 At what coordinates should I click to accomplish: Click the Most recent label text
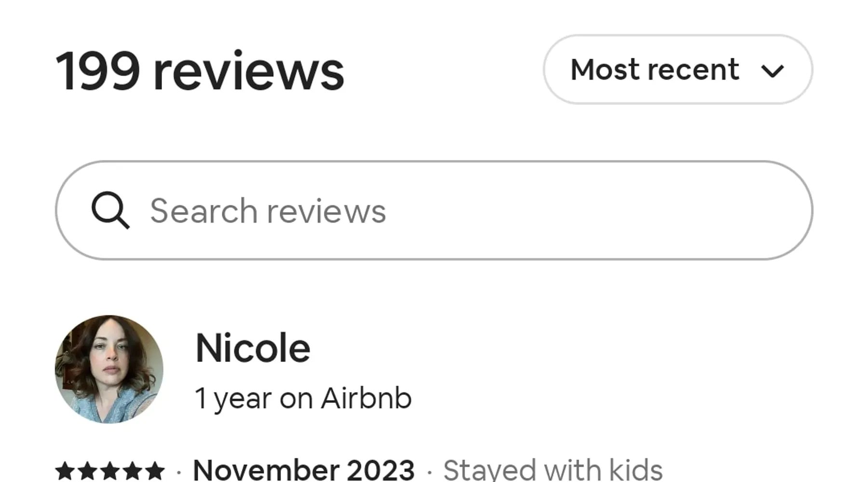pyautogui.click(x=654, y=69)
